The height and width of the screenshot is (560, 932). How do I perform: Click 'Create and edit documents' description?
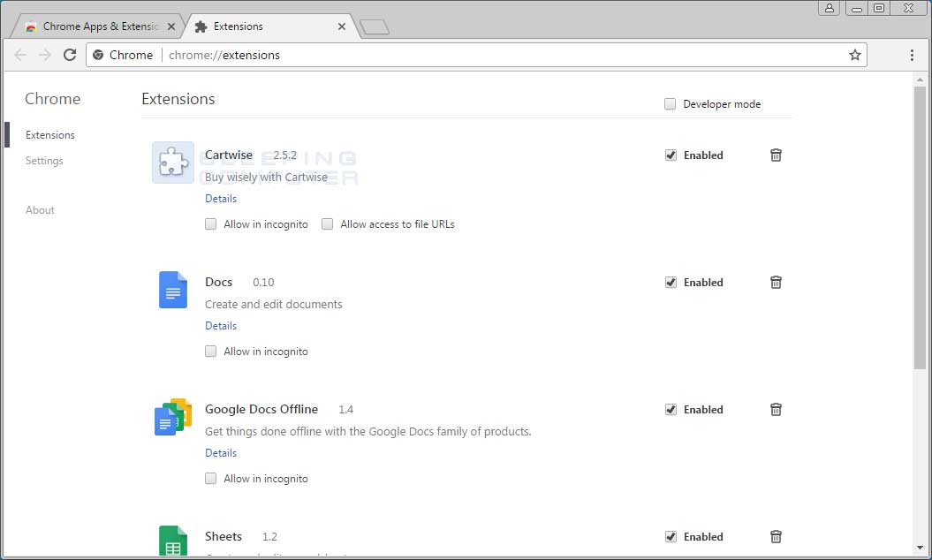pos(274,305)
